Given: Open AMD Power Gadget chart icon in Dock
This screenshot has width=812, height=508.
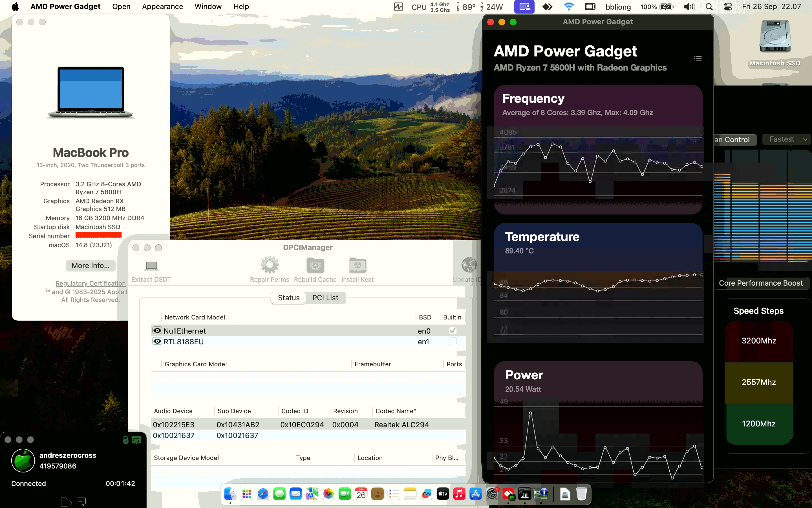Looking at the screenshot, I should tap(524, 494).
